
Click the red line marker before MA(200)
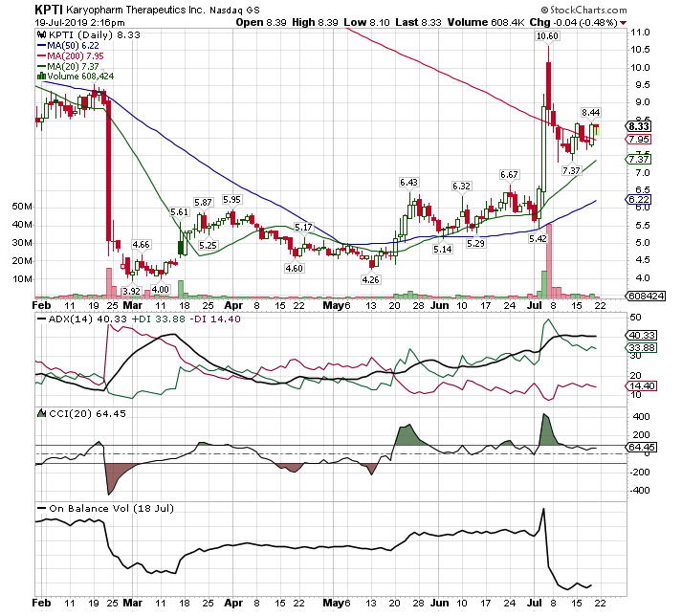click(x=42, y=55)
